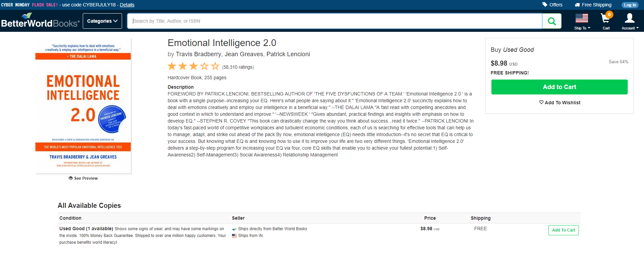Open author Jean Greaves's page
644x260 pixels.
tap(244, 54)
